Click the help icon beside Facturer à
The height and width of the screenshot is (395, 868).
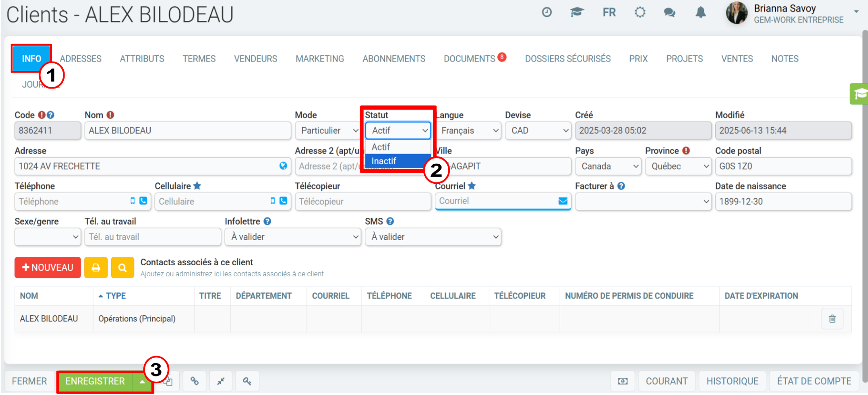tap(621, 186)
